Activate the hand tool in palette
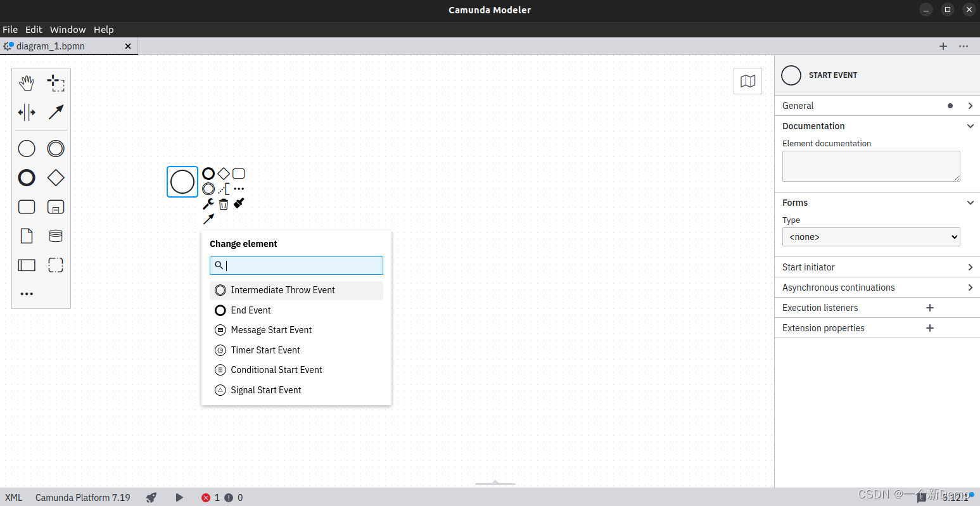This screenshot has height=506, width=980. (27, 83)
